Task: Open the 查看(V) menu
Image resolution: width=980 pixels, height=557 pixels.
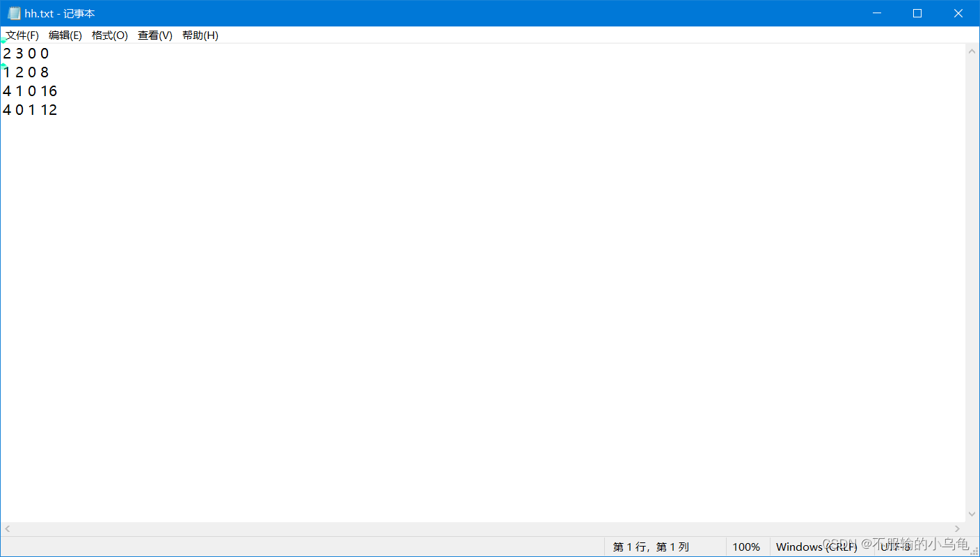Action: click(155, 36)
